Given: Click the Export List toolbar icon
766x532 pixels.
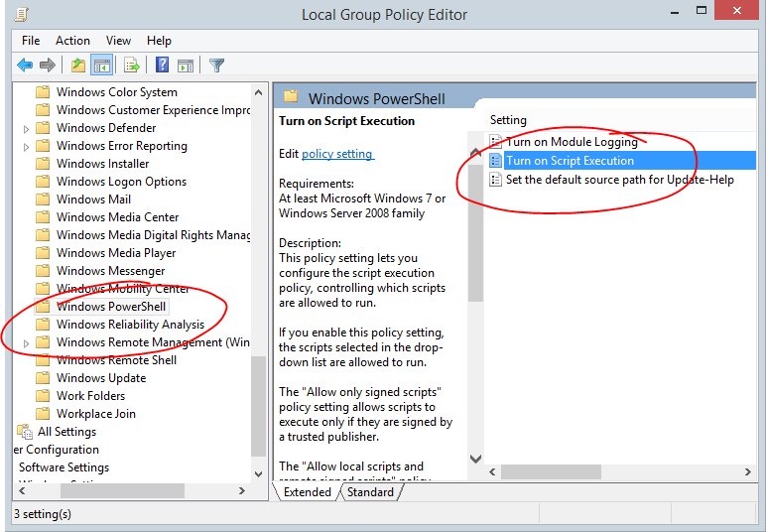Looking at the screenshot, I should [132, 65].
